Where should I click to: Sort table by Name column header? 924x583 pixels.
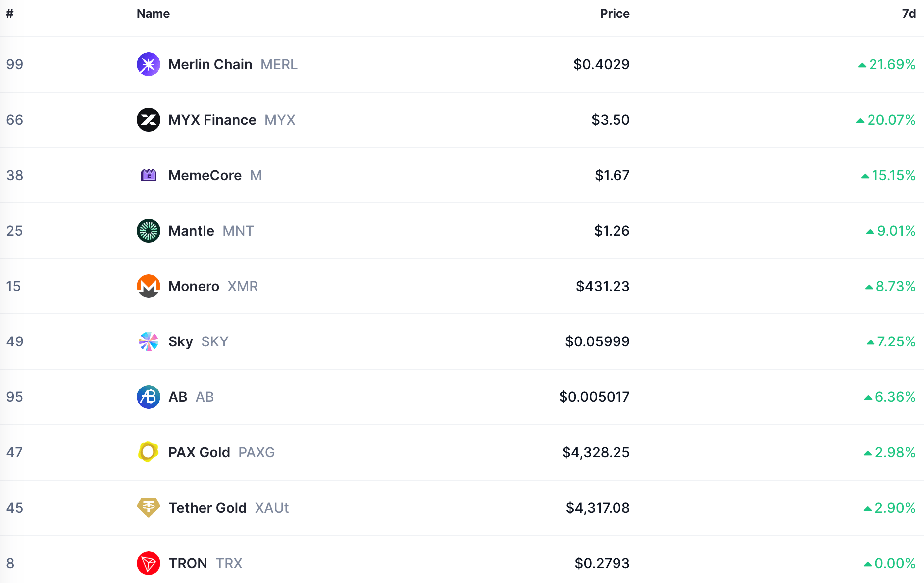153,14
